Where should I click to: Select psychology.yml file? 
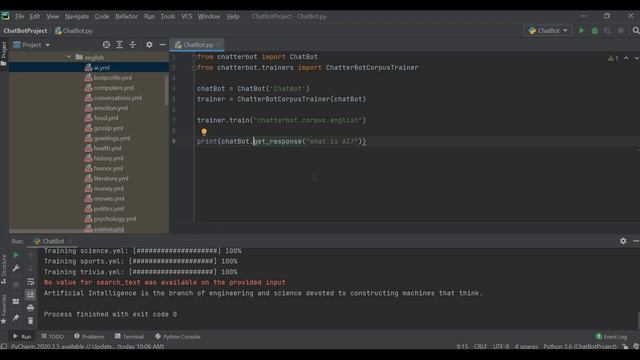click(114, 219)
